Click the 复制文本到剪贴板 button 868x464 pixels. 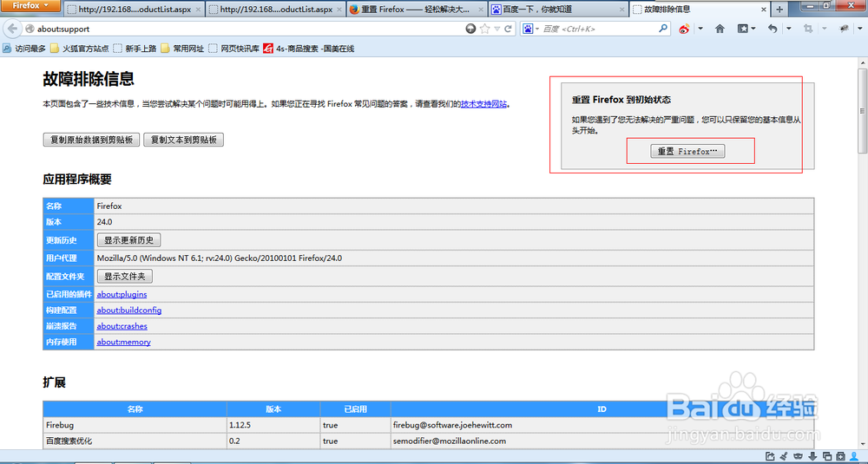coord(183,140)
